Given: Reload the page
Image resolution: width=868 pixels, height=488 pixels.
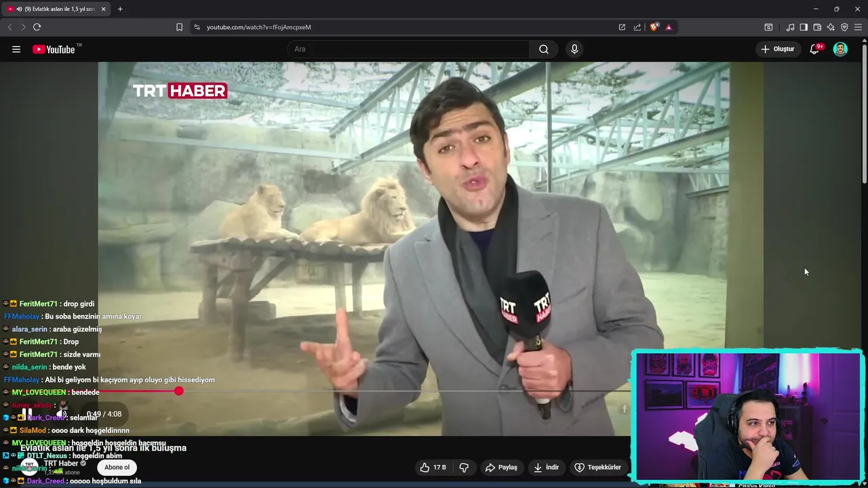Looking at the screenshot, I should (37, 27).
